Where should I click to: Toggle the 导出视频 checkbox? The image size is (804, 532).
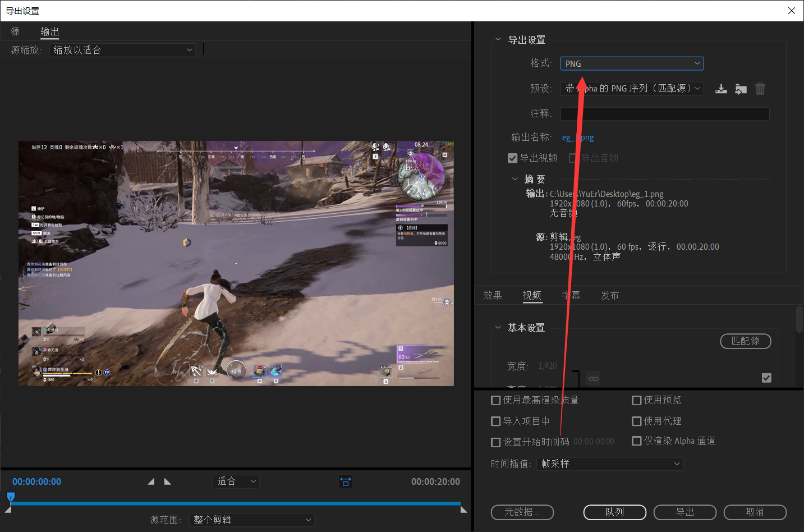[512, 158]
